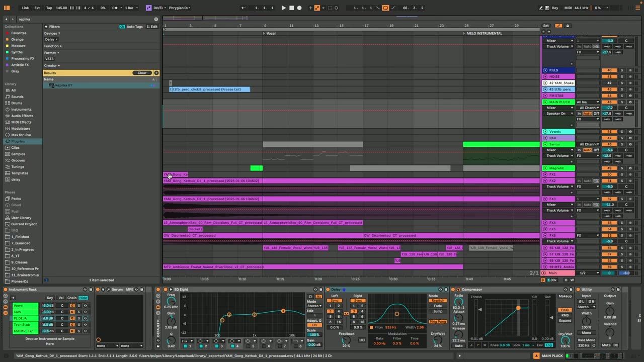Select the Audio Effects category
Screen dimensions: 644x362
pos(22,116)
